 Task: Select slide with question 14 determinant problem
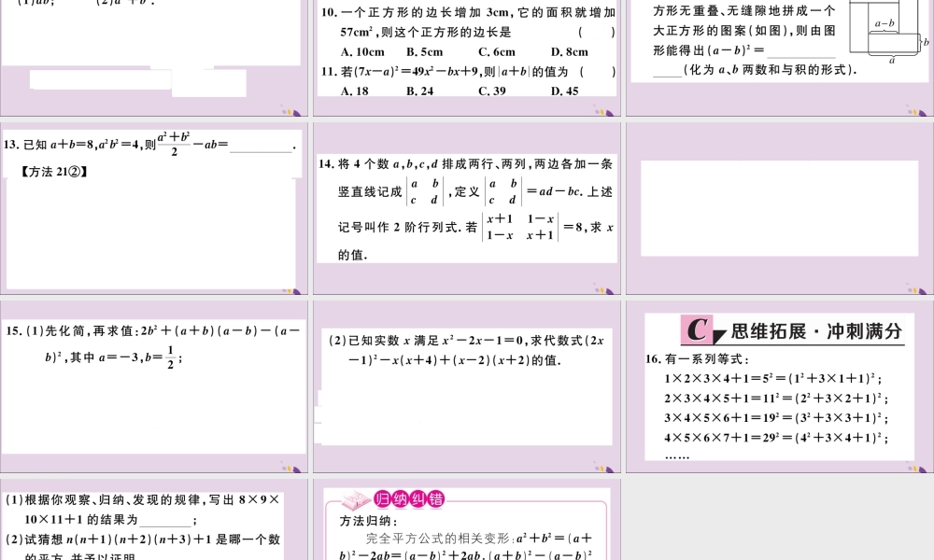467,208
